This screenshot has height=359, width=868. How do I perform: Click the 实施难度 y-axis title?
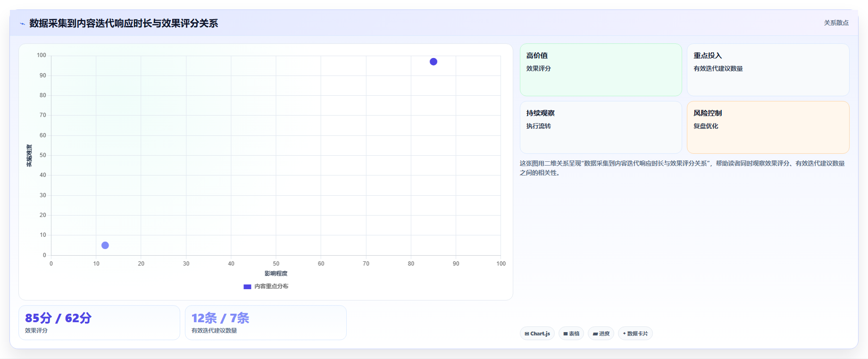click(x=29, y=156)
